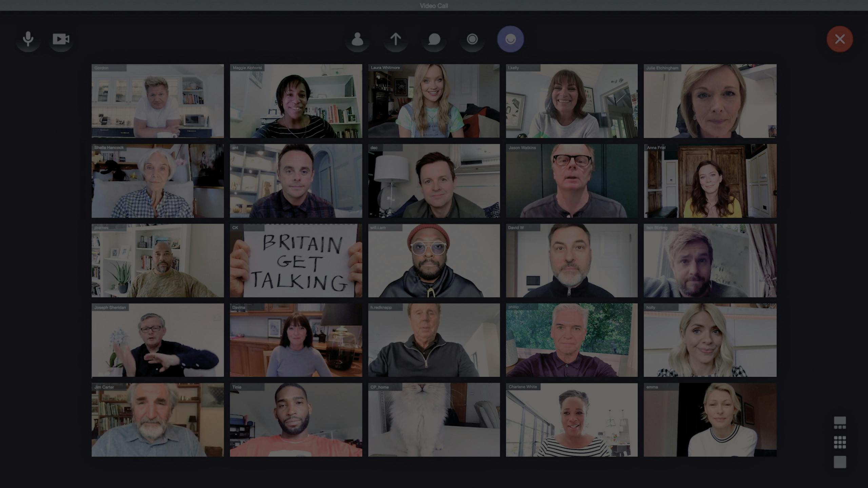Start recording with the circle icon

(472, 39)
